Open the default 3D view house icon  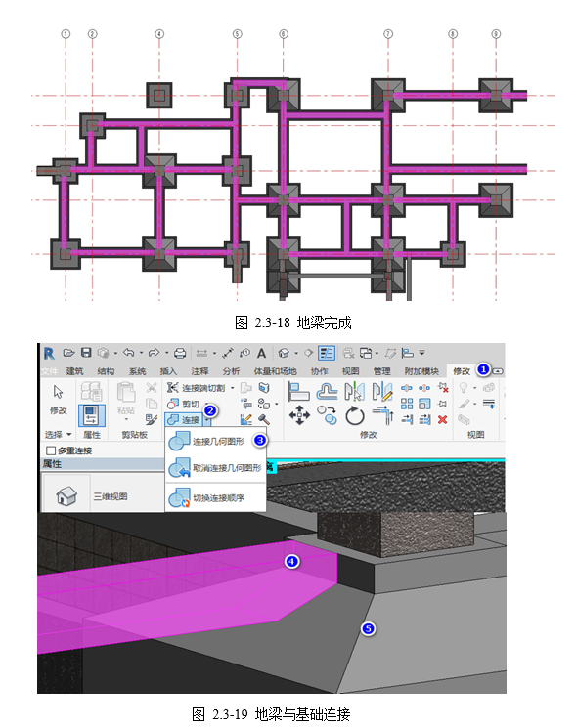pos(284,354)
